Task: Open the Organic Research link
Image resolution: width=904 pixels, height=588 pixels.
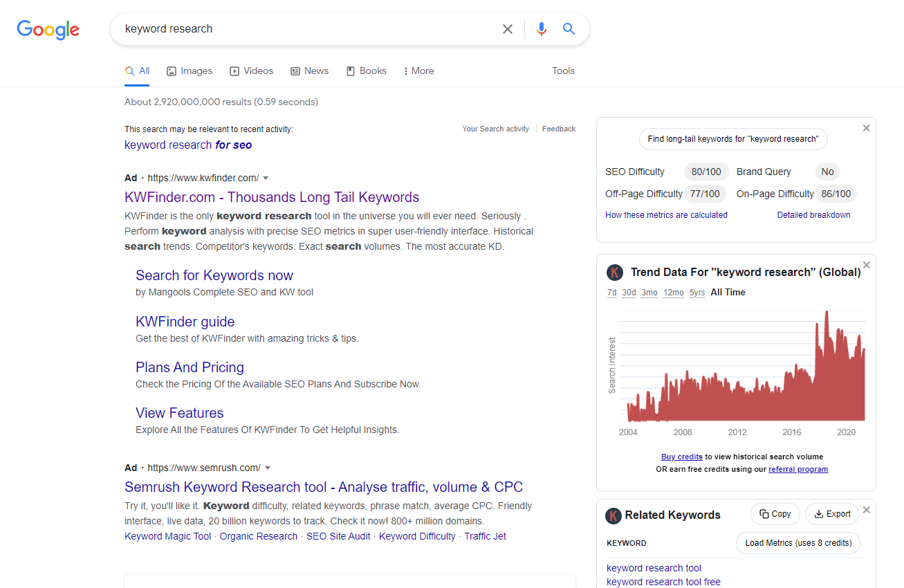Action: (259, 536)
